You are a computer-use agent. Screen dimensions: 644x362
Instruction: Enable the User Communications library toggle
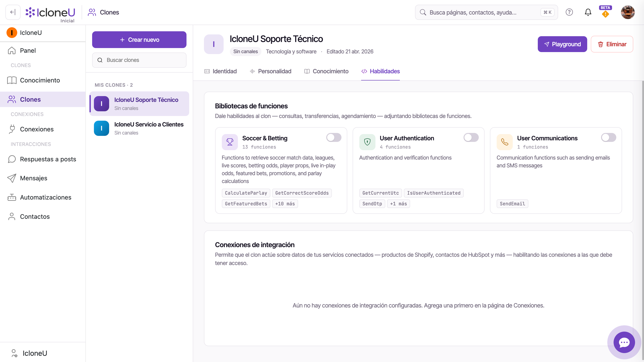(608, 137)
